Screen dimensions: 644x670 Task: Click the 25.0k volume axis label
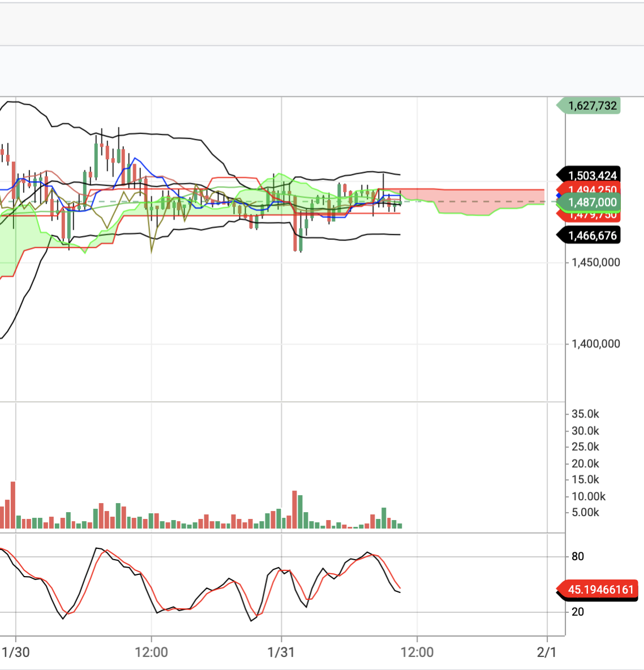(x=586, y=446)
